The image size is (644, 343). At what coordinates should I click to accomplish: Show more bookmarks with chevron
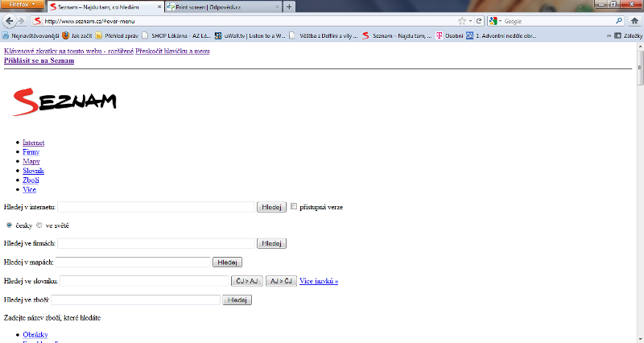click(x=609, y=35)
